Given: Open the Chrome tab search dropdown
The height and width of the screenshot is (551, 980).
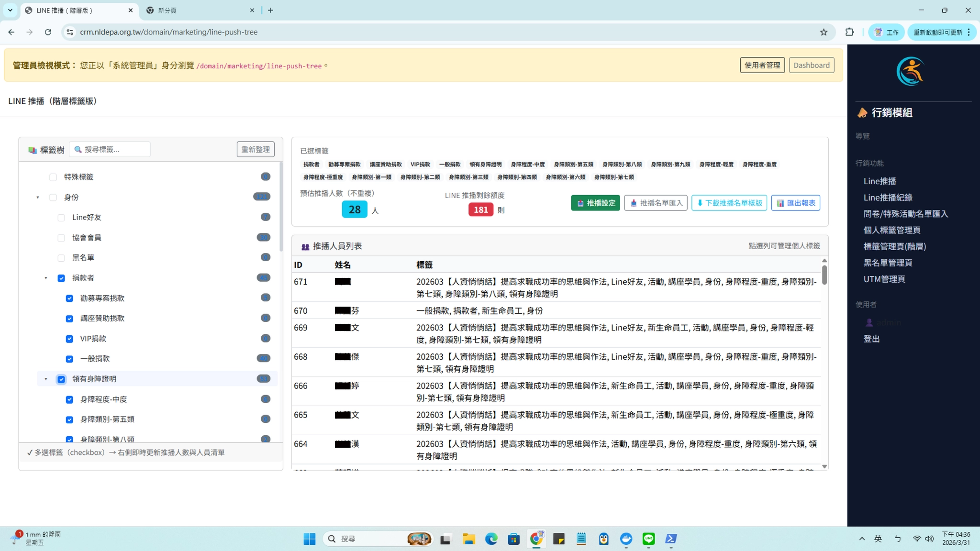Looking at the screenshot, I should pyautogui.click(x=10, y=10).
